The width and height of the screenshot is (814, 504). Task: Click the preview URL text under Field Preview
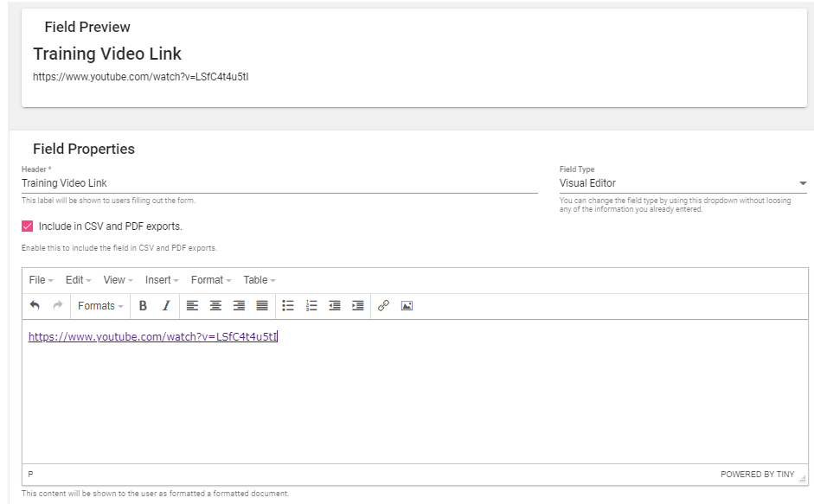tap(141, 77)
